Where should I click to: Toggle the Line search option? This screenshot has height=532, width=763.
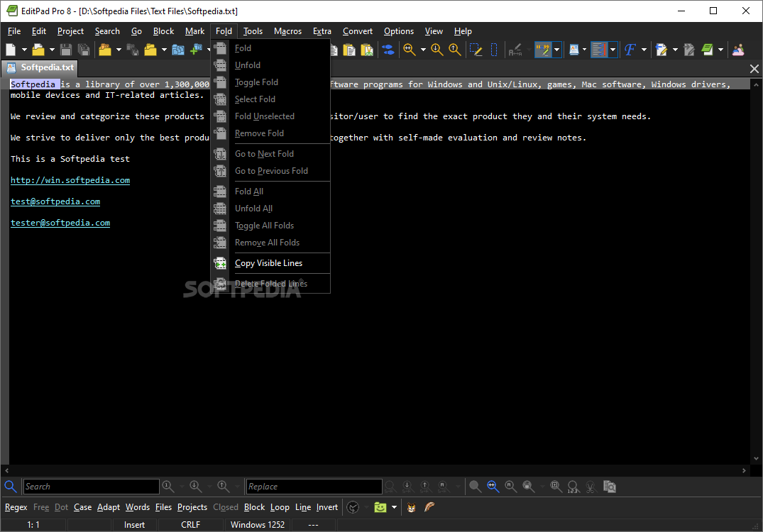(x=303, y=507)
